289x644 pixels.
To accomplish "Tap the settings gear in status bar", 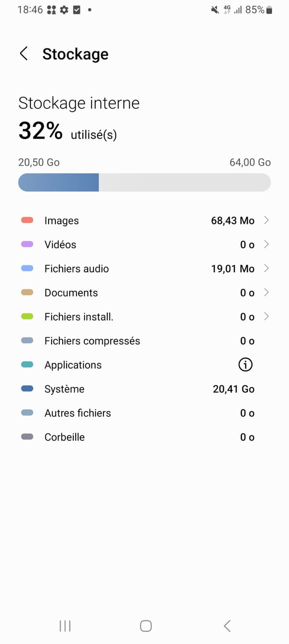I will point(64,10).
